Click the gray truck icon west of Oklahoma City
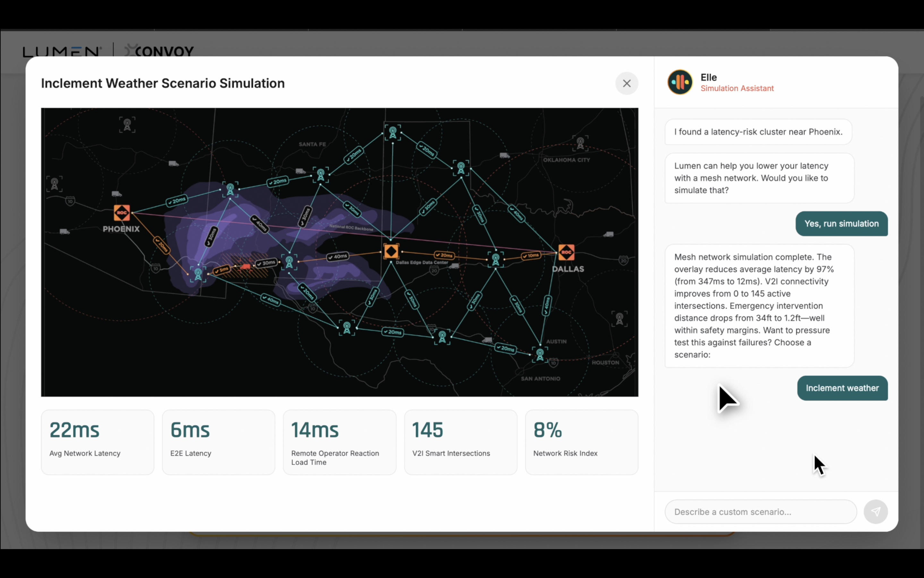This screenshot has height=578, width=924. coord(504,155)
